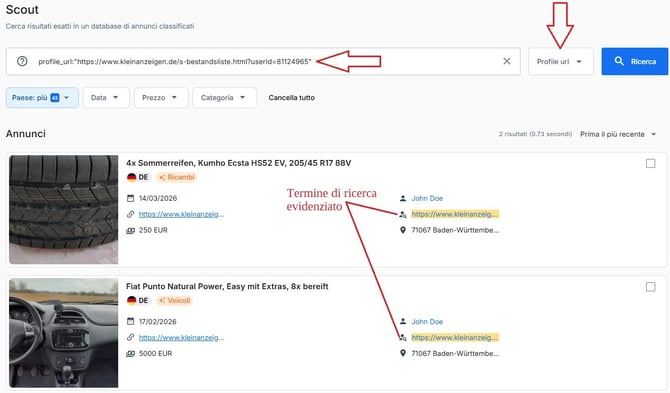The height and width of the screenshot is (393, 670).
Task: Click Cancella tutto to reset filters
Action: point(291,98)
